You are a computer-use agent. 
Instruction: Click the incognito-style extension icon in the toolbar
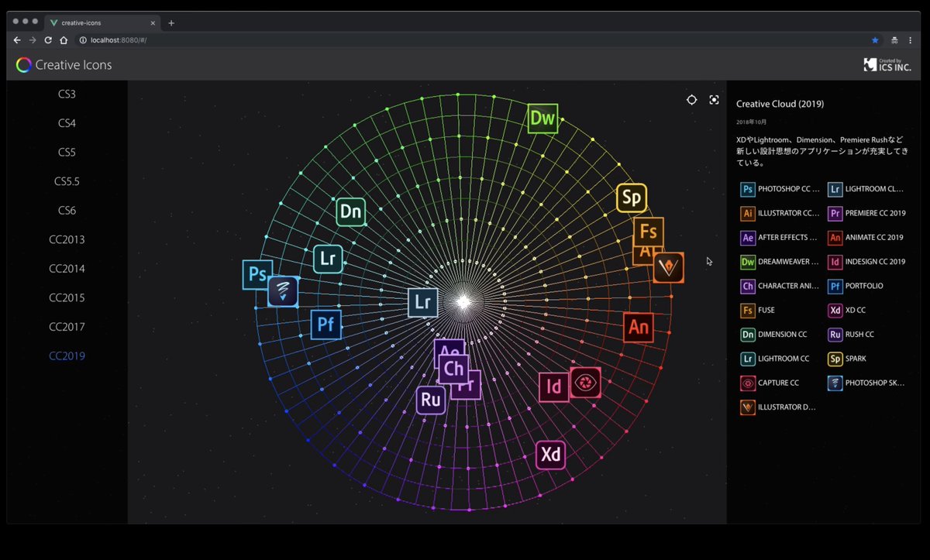(x=894, y=40)
